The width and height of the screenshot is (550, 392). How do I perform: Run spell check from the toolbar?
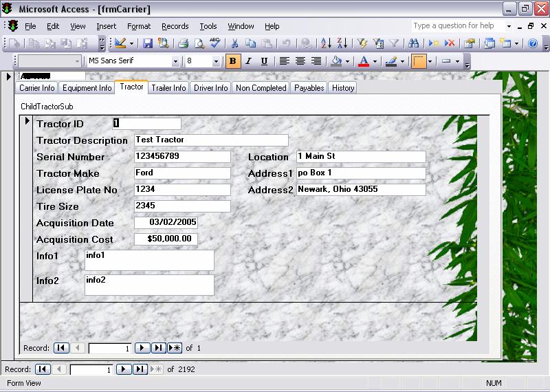pyautogui.click(x=215, y=43)
